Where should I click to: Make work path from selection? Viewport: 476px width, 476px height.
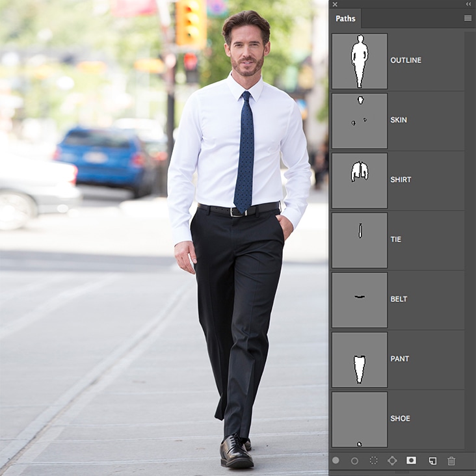point(392,460)
